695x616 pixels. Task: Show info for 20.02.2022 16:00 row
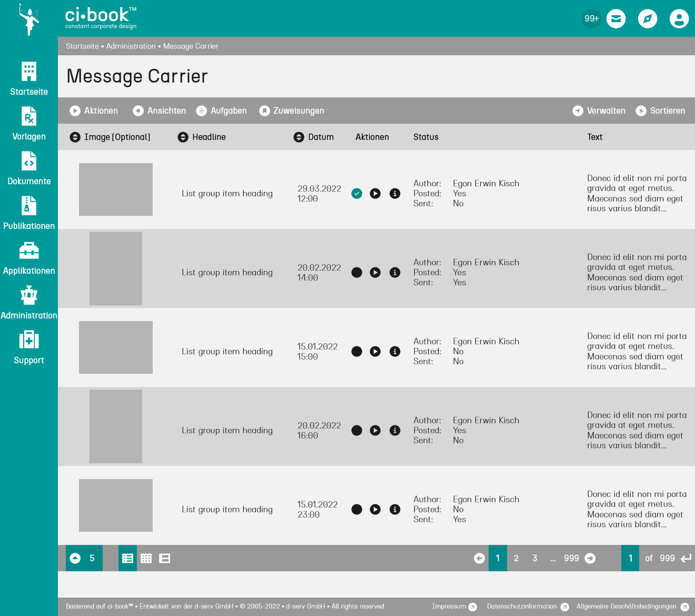[x=395, y=430]
